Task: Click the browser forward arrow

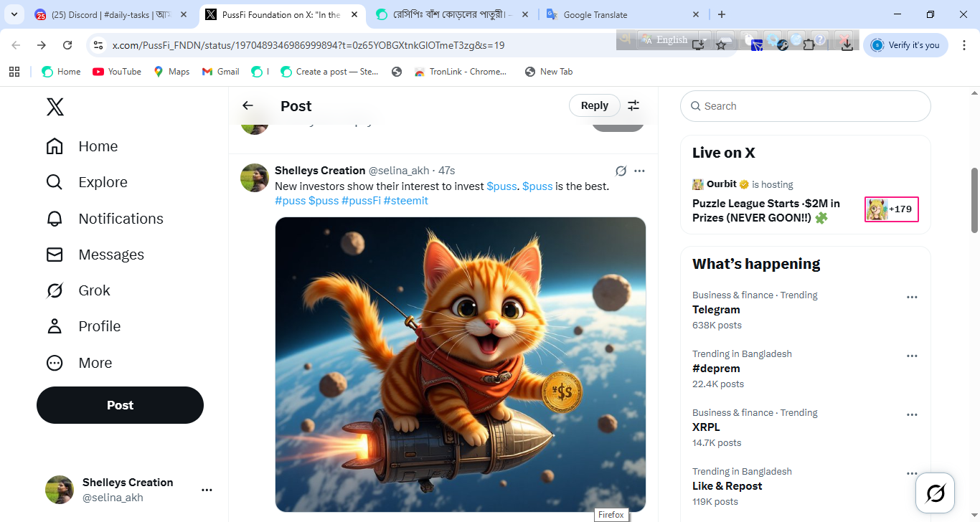Action: (42, 45)
